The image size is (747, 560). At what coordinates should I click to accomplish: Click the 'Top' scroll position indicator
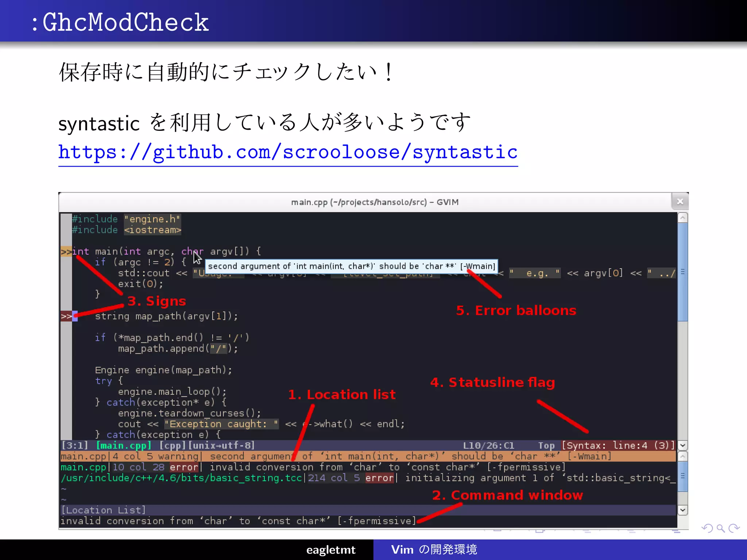[x=546, y=446]
